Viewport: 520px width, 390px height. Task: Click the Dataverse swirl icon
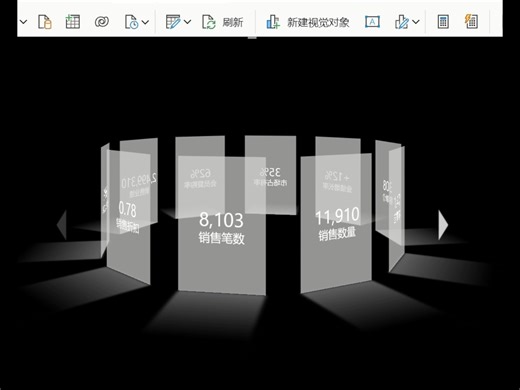pos(102,22)
